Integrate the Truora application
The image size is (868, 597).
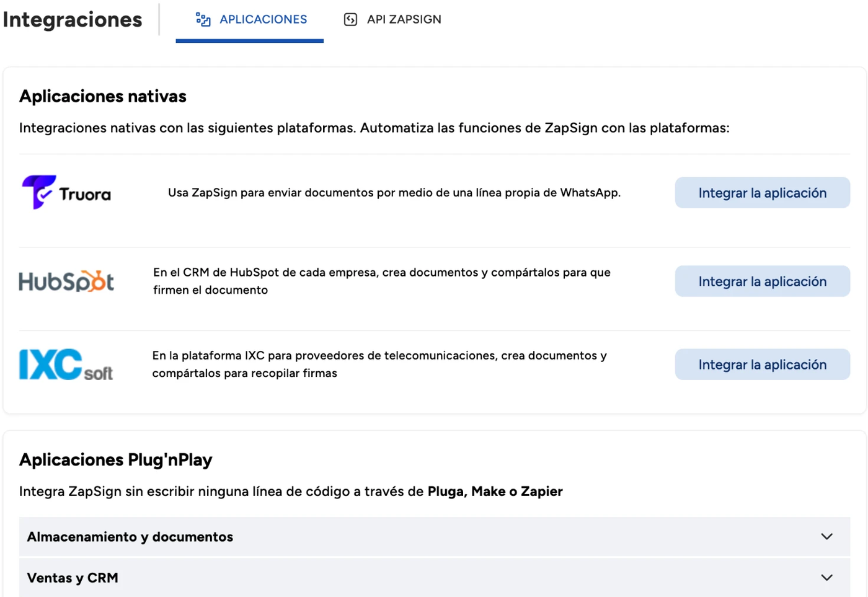[762, 193]
